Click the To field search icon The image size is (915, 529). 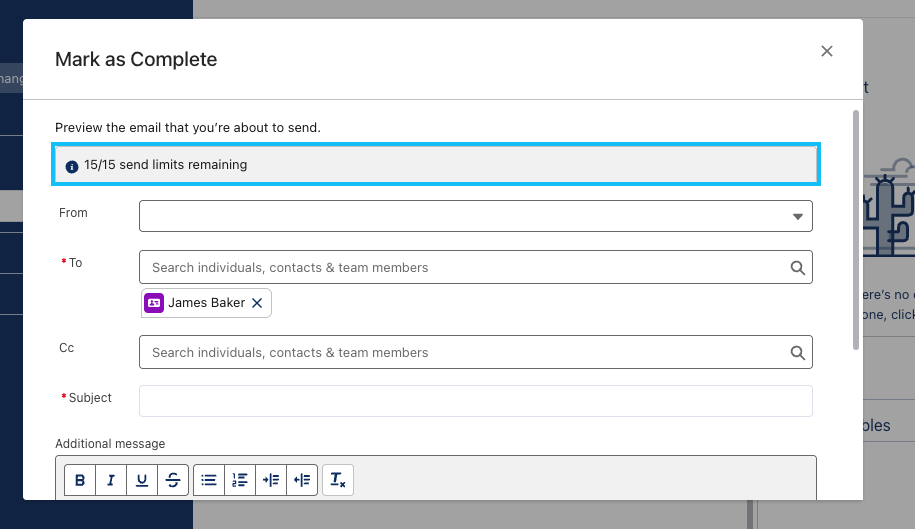[x=797, y=268]
